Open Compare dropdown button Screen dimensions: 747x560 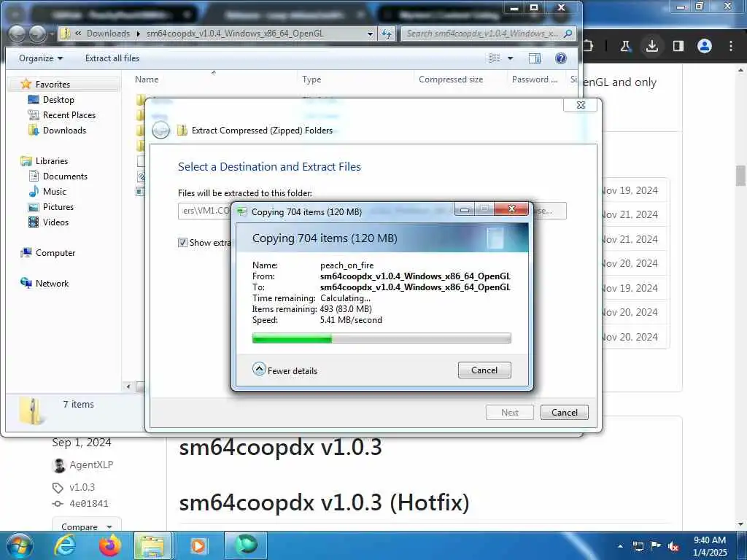[x=86, y=526]
